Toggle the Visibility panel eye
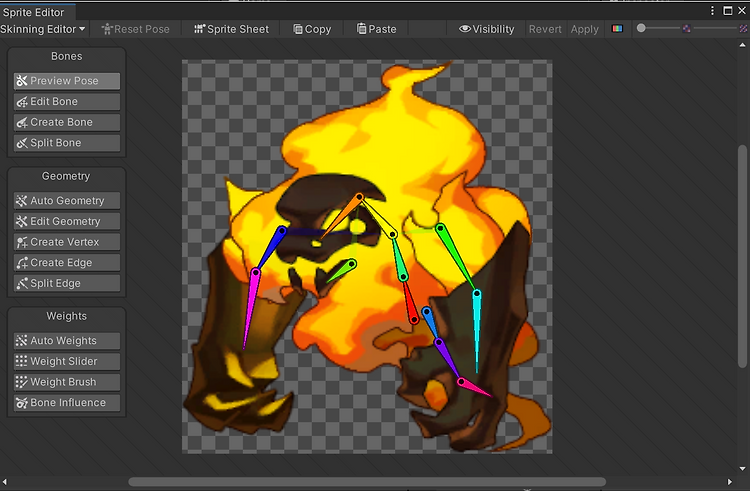Image resolution: width=750 pixels, height=491 pixels. [x=486, y=29]
